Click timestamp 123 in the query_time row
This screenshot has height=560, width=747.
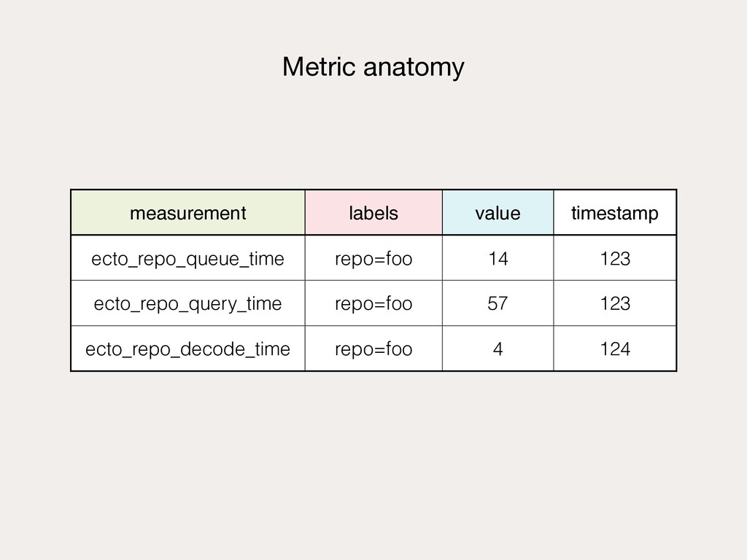tap(614, 303)
